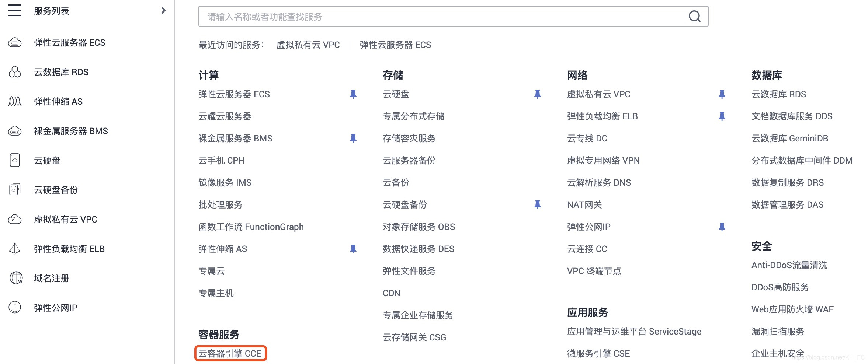
Task: Open 专属主机 service
Action: point(216,293)
